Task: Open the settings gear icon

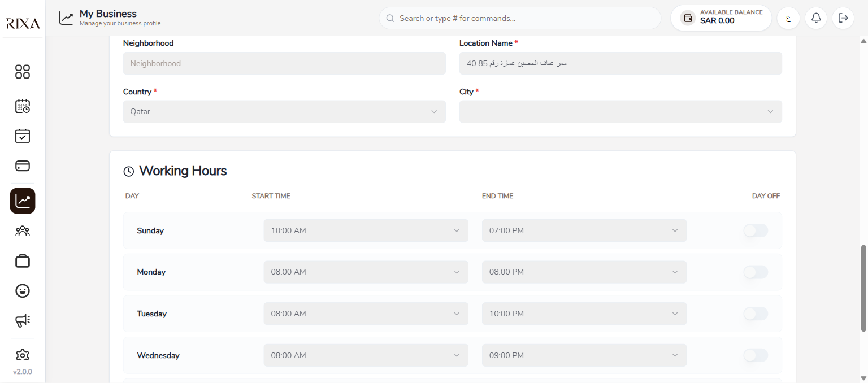Action: 23,355
